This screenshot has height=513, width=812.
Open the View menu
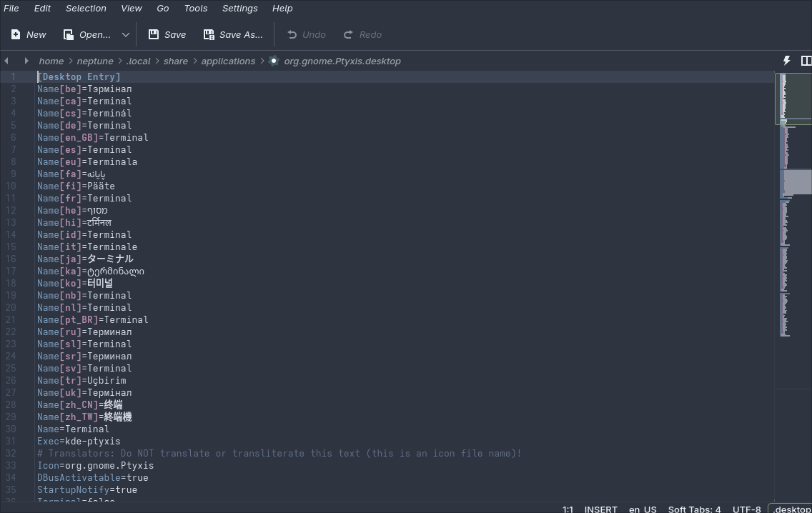point(132,9)
